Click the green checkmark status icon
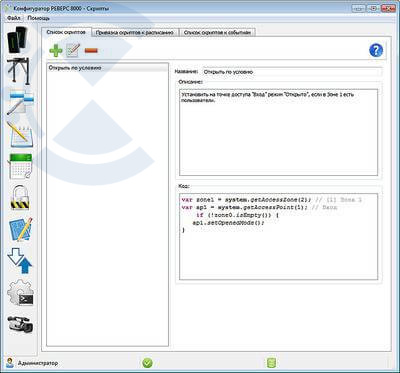 pos(147,363)
